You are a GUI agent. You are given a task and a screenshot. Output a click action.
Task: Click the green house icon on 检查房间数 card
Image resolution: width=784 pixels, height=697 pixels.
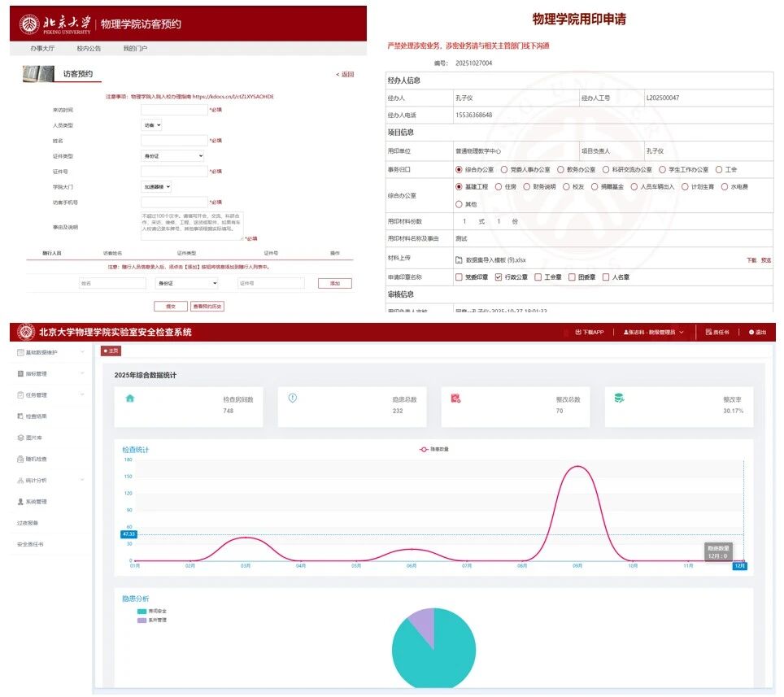[x=129, y=398]
